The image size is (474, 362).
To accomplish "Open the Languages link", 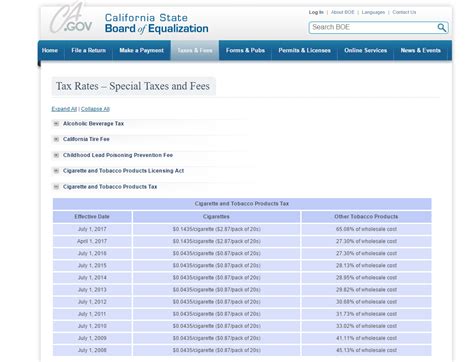I will tap(373, 12).
